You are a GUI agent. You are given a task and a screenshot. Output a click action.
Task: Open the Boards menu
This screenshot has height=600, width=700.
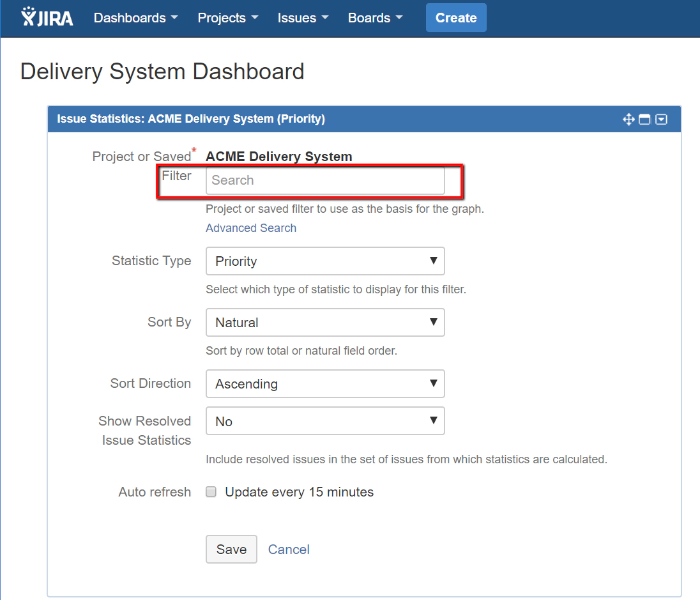pyautogui.click(x=375, y=18)
